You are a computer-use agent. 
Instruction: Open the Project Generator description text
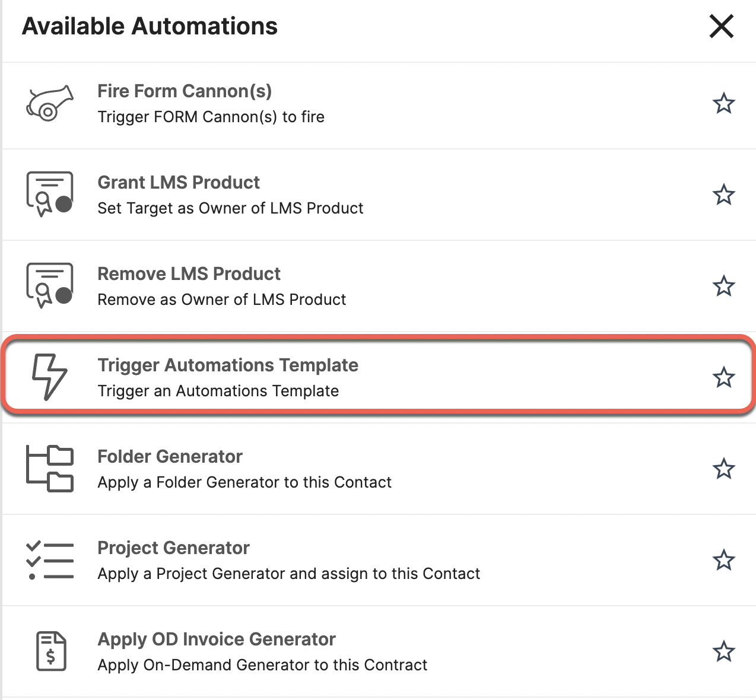point(289,574)
